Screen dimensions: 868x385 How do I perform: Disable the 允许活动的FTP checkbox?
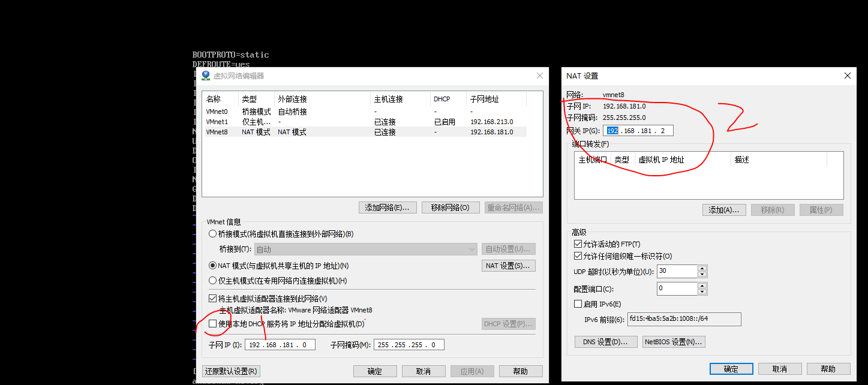pos(578,243)
